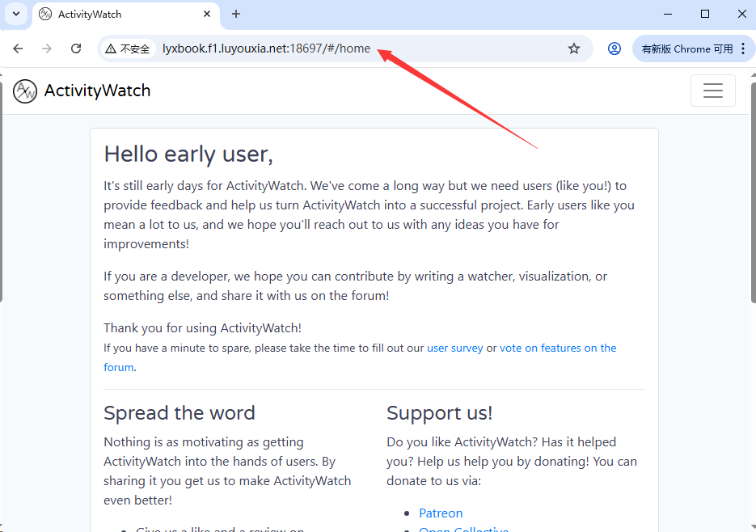This screenshot has height=532, width=756.
Task: Minimize the Chrome window
Action: click(x=668, y=14)
